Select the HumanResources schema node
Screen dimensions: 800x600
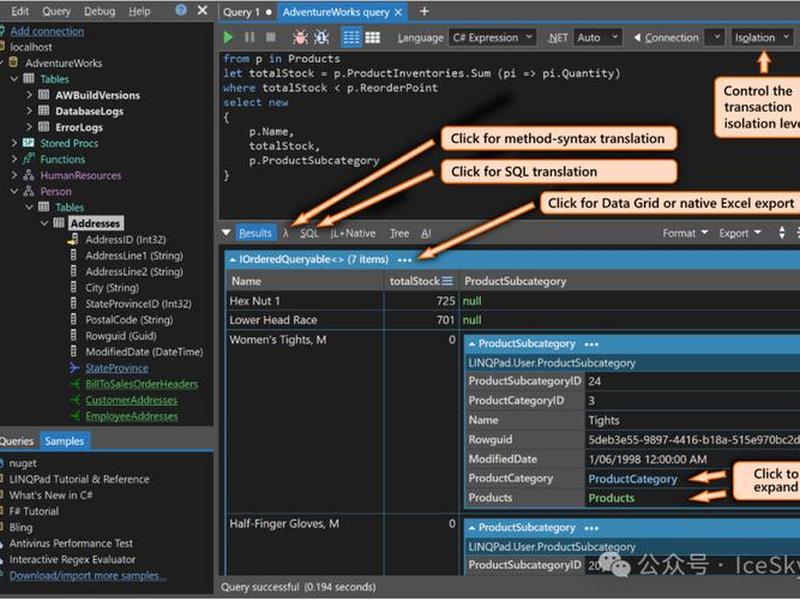click(81, 176)
